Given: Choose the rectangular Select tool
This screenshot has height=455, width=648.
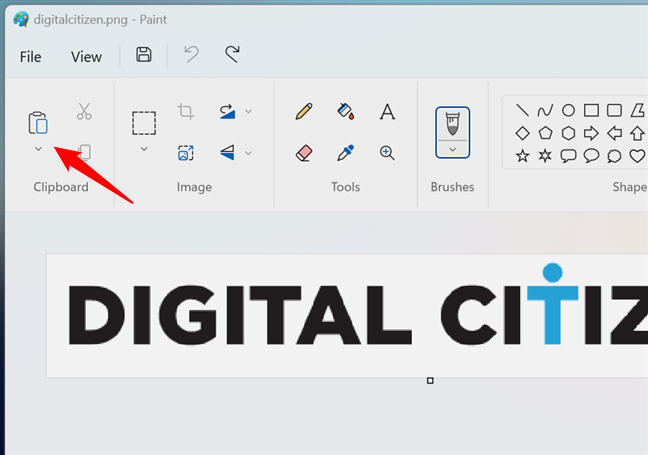Looking at the screenshot, I should pyautogui.click(x=144, y=123).
